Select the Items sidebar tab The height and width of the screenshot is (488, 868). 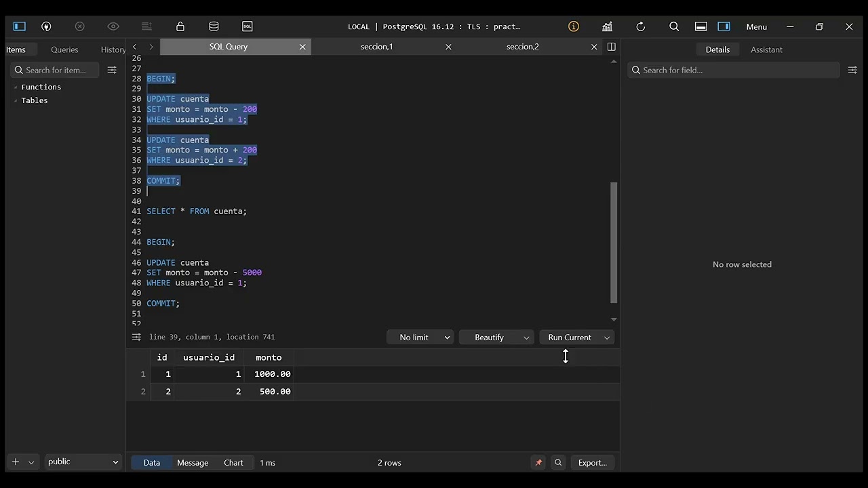click(x=16, y=49)
